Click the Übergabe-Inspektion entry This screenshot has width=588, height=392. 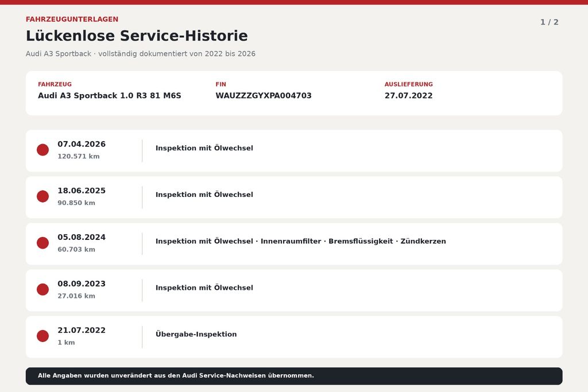click(x=196, y=334)
